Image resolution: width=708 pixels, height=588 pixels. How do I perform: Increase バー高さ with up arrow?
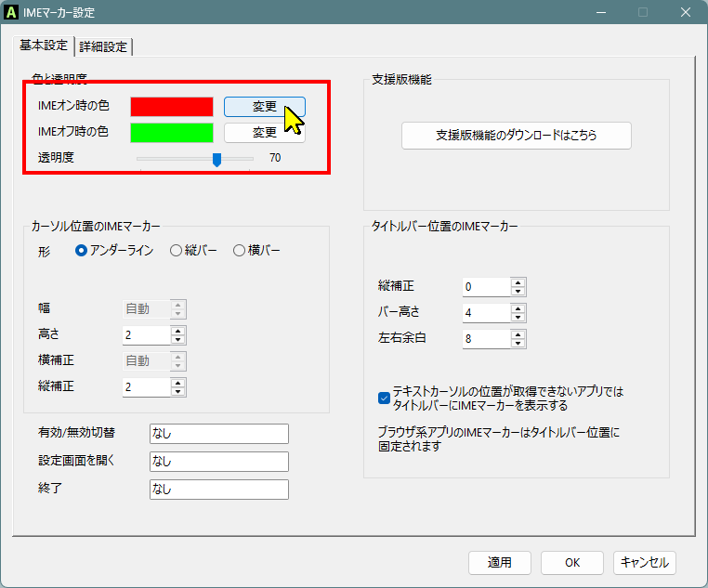point(518,308)
